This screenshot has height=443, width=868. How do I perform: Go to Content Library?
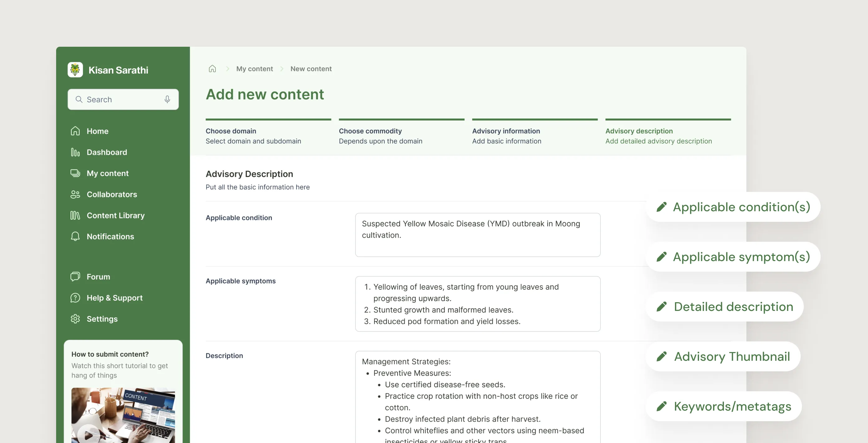(115, 216)
